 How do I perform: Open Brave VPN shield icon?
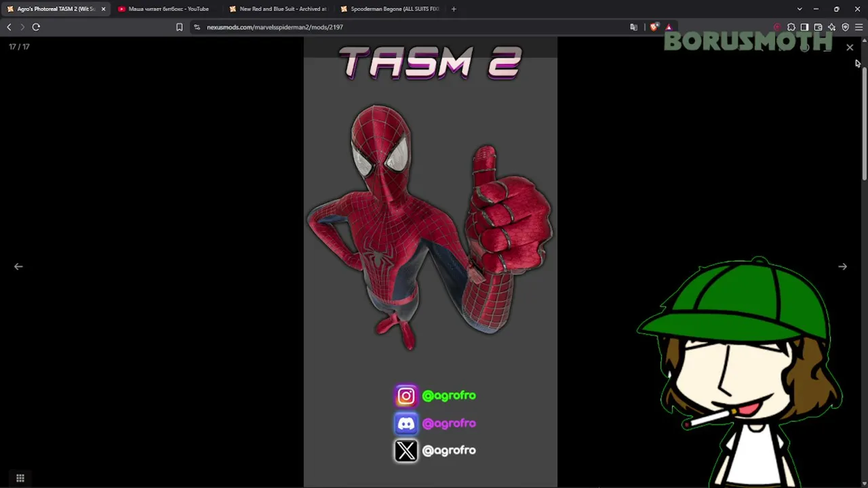[845, 27]
